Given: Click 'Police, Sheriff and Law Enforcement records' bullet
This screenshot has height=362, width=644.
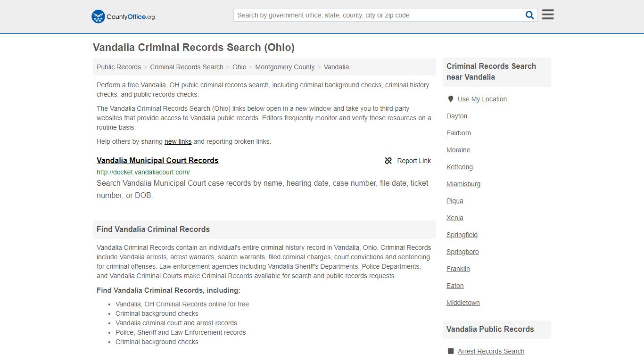Looking at the screenshot, I should (181, 332).
